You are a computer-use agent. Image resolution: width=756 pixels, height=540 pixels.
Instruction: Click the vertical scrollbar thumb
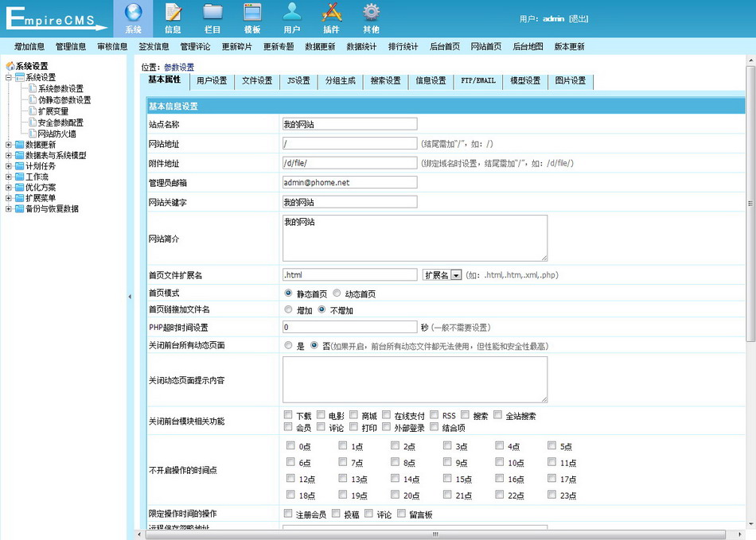point(750,204)
